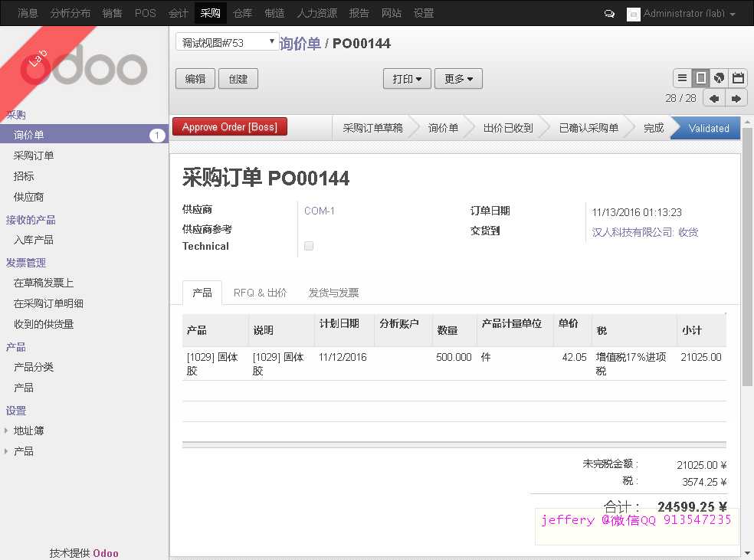Select the 产品 tab
Viewport: 754px width, 560px height.
(202, 293)
